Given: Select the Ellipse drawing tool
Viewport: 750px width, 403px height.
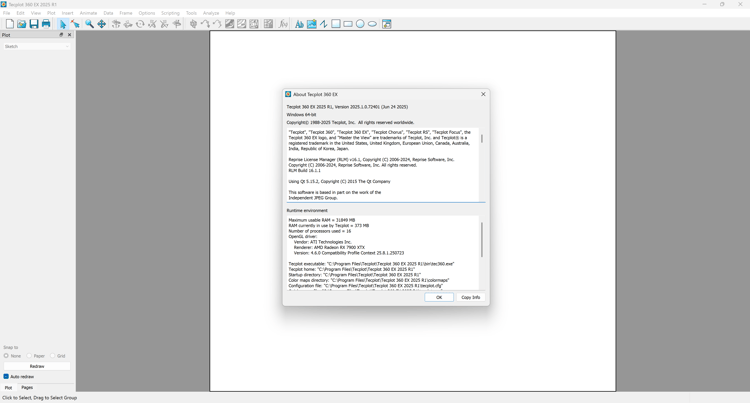Looking at the screenshot, I should [x=372, y=24].
